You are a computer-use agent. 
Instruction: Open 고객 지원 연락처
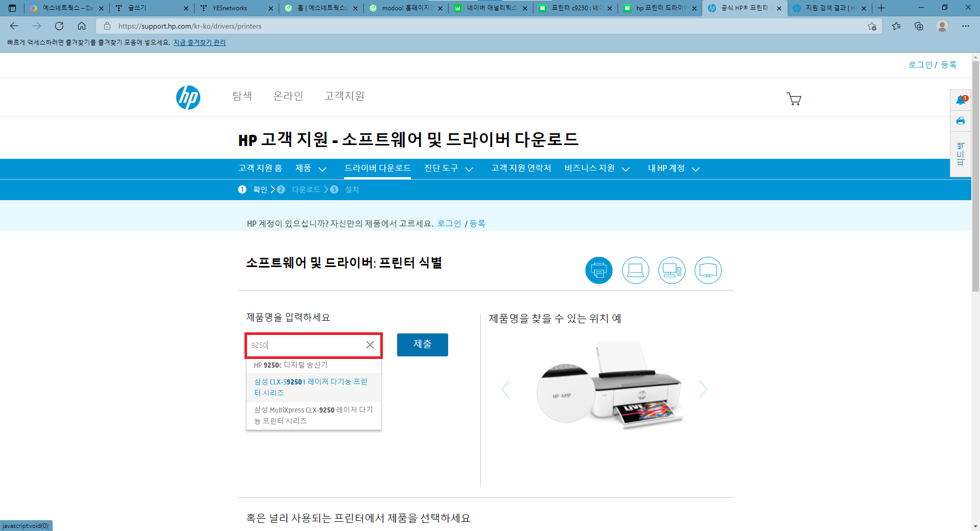521,168
